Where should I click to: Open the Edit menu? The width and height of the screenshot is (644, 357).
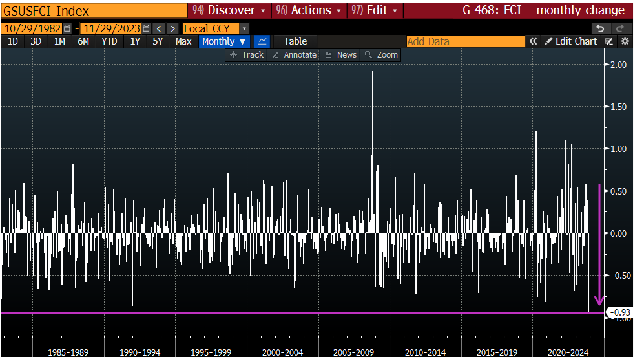pyautogui.click(x=375, y=10)
